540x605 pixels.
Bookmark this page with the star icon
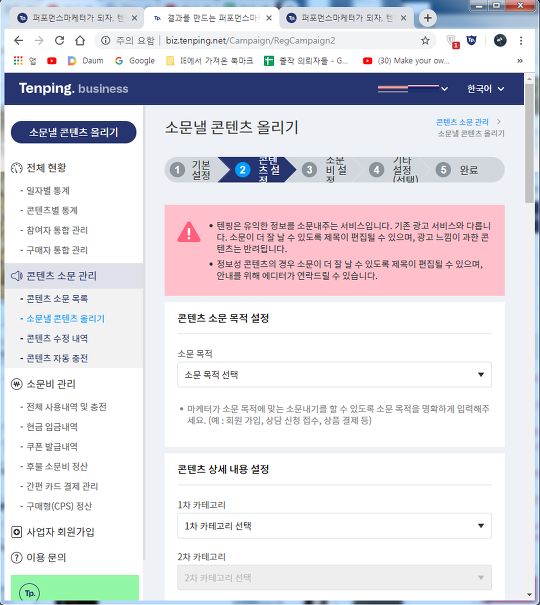(425, 41)
